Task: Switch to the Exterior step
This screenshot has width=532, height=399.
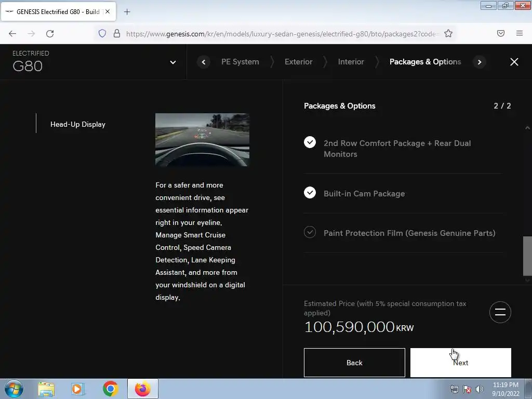Action: pyautogui.click(x=298, y=62)
